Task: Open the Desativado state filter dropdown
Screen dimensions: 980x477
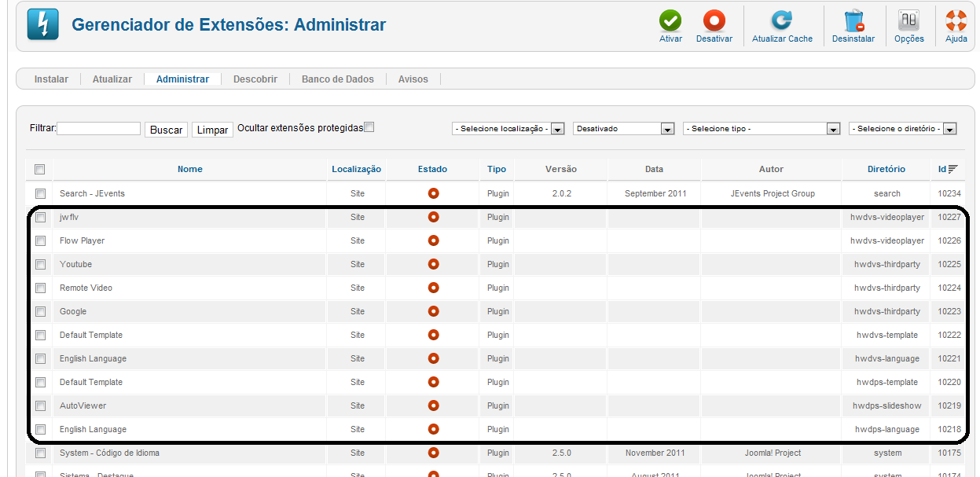Action: (x=624, y=129)
